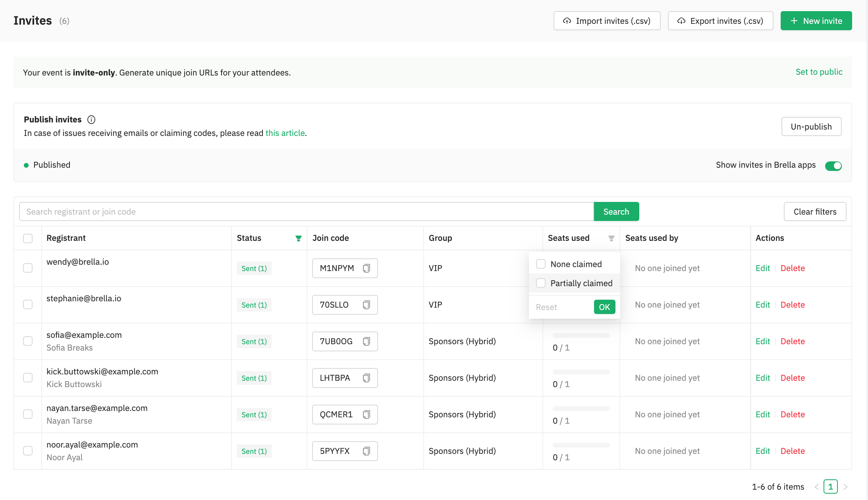
Task: Show the Publish invites info tooltip
Action: (91, 120)
